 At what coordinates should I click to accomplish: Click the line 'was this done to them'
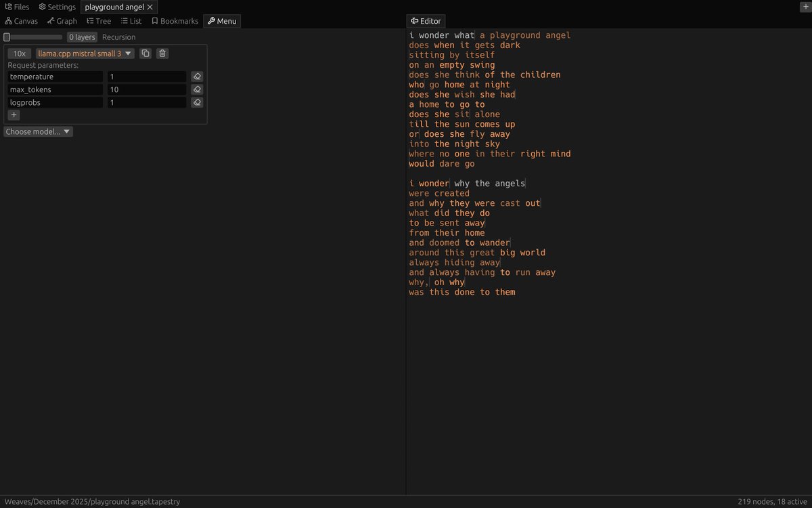(x=462, y=293)
